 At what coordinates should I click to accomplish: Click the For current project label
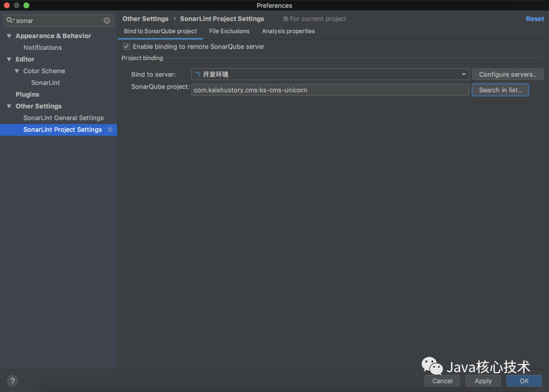tap(318, 19)
